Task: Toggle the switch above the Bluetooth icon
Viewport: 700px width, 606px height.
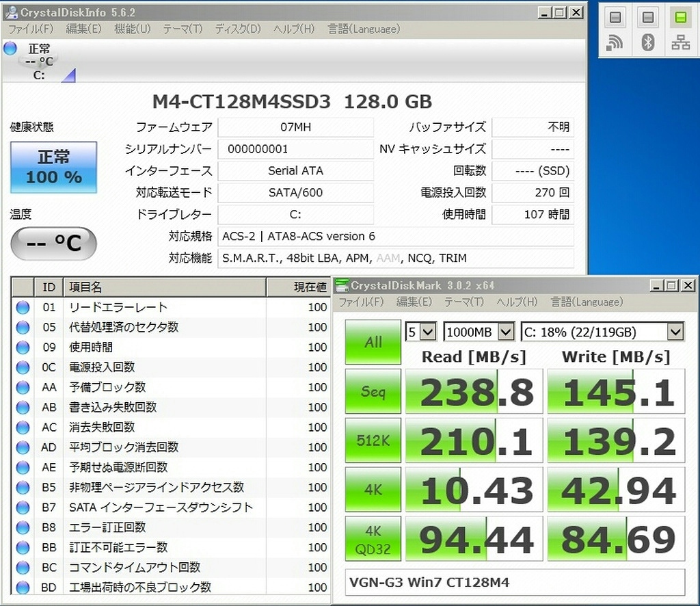Action: (x=648, y=17)
